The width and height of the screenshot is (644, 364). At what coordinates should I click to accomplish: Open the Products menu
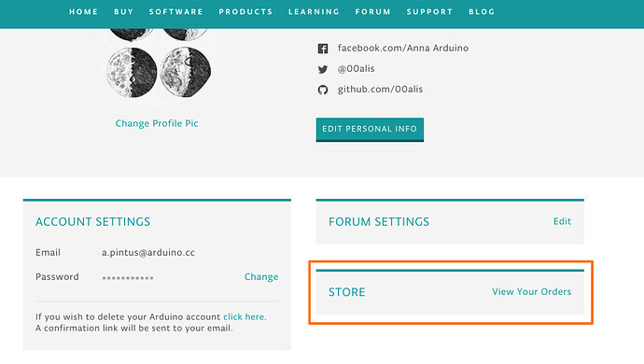(245, 12)
